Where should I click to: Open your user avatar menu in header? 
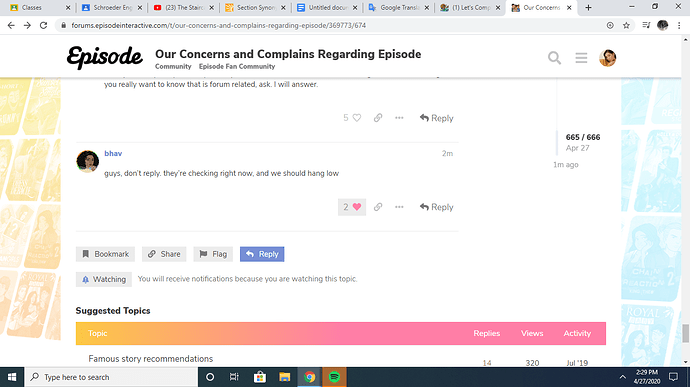click(607, 58)
